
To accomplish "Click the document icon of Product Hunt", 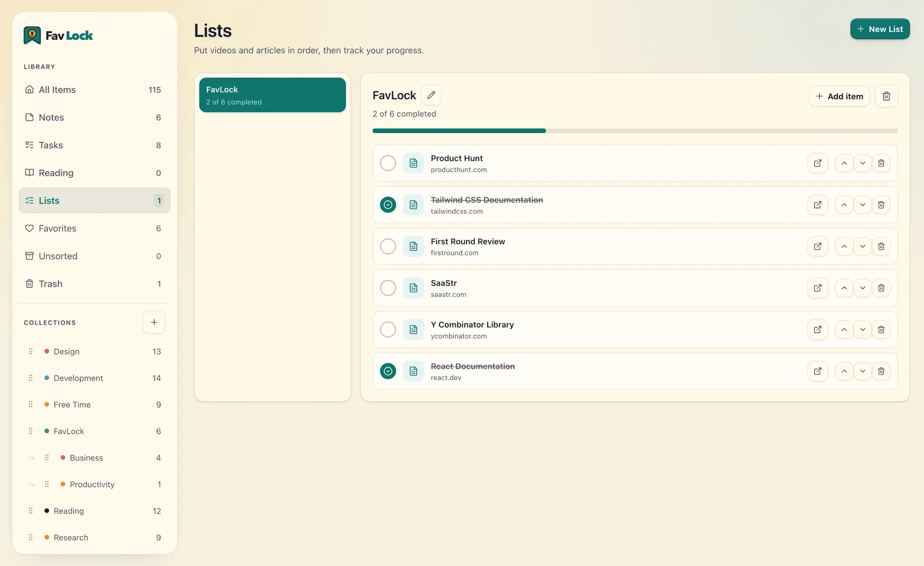I will (413, 163).
